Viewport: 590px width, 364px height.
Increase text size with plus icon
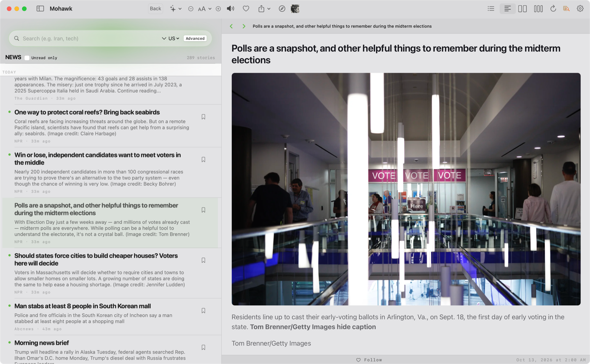pyautogui.click(x=218, y=9)
